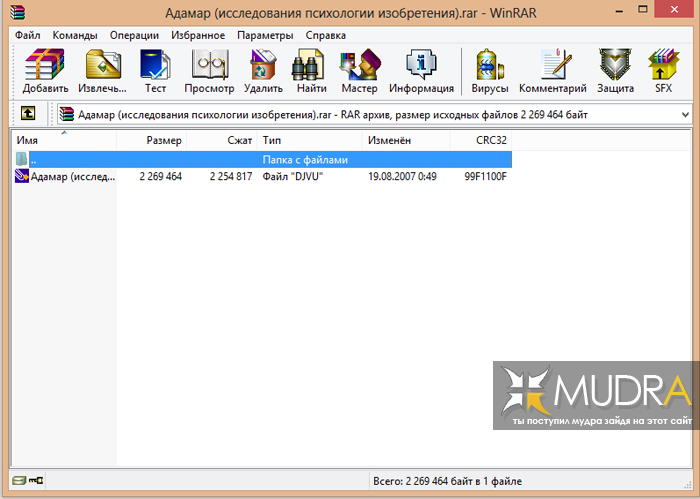Click the SFX convert icon
This screenshot has height=499, width=700.
[663, 65]
